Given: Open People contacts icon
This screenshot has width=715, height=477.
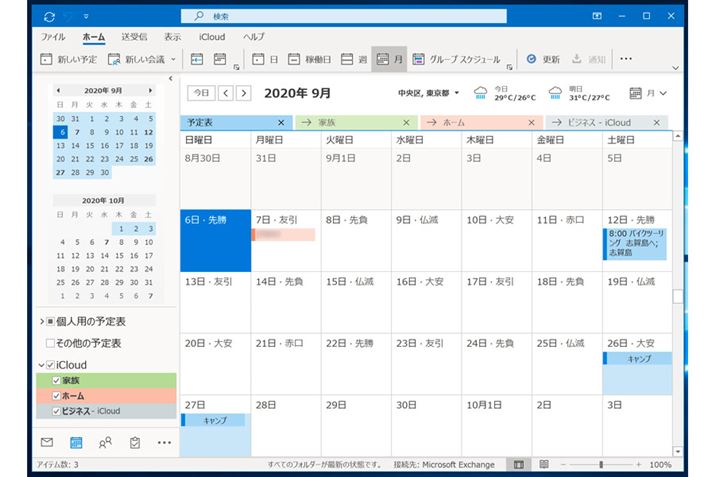Looking at the screenshot, I should pyautogui.click(x=105, y=442).
